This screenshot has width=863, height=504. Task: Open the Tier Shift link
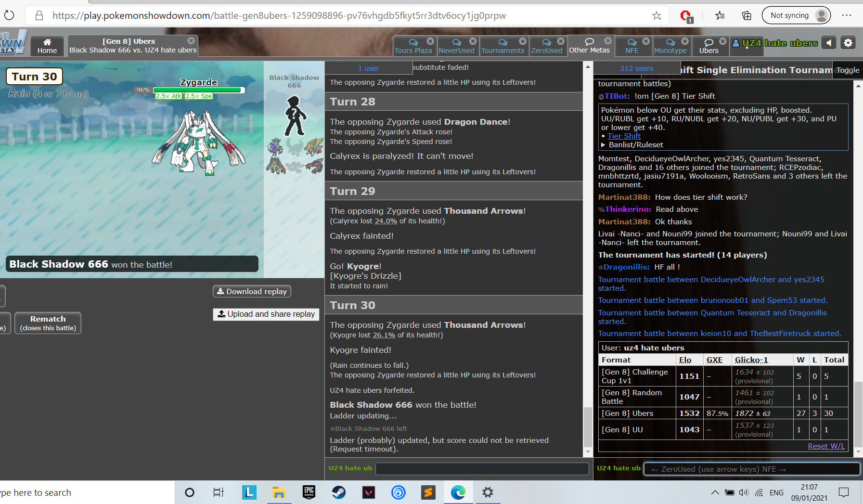tap(624, 136)
